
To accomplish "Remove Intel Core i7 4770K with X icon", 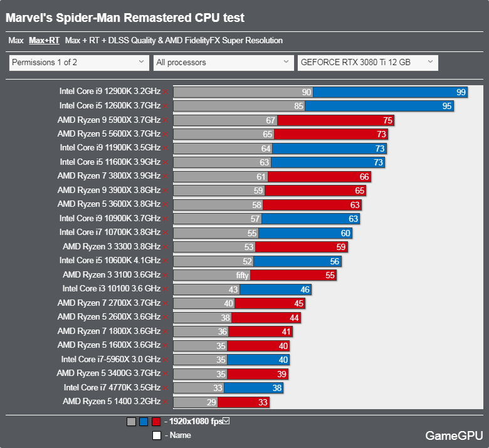I will coord(166,388).
